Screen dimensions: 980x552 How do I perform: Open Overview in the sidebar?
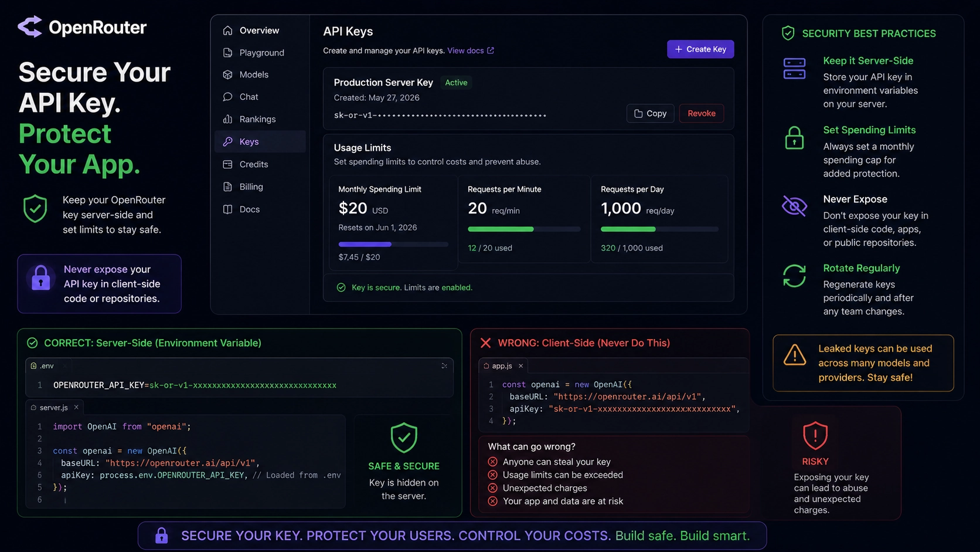pos(260,31)
